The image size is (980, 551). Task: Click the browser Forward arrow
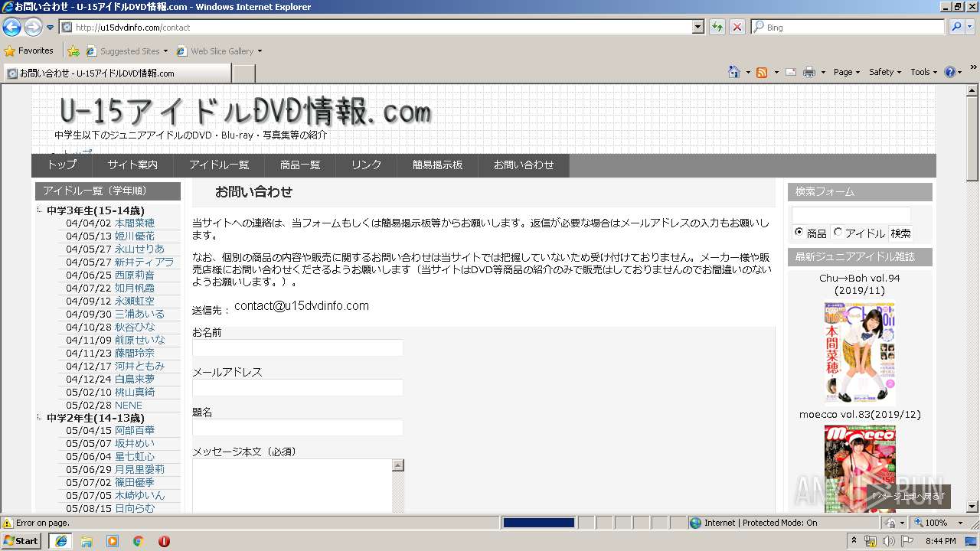tap(33, 28)
